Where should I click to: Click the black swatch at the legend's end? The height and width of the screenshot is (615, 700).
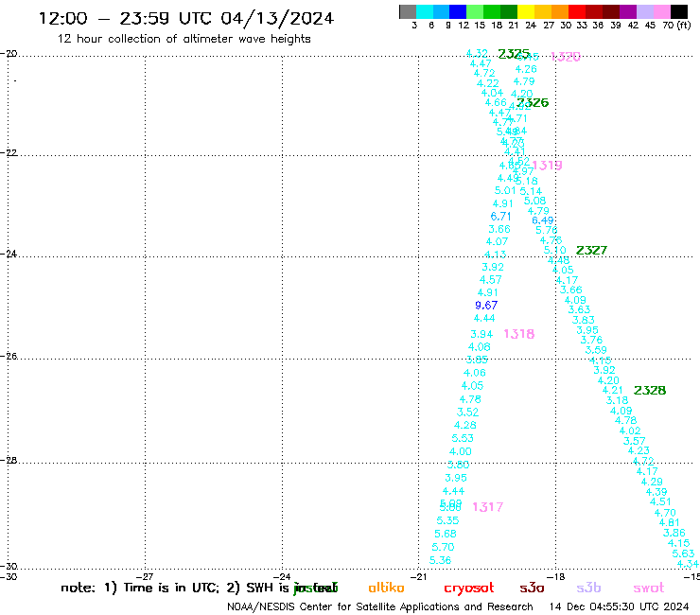click(679, 11)
